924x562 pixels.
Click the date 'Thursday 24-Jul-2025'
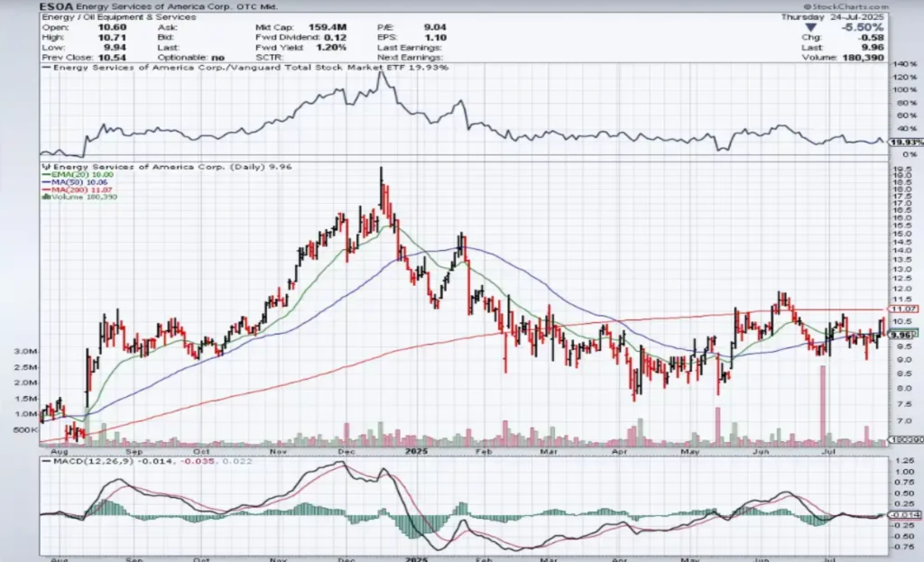click(833, 17)
